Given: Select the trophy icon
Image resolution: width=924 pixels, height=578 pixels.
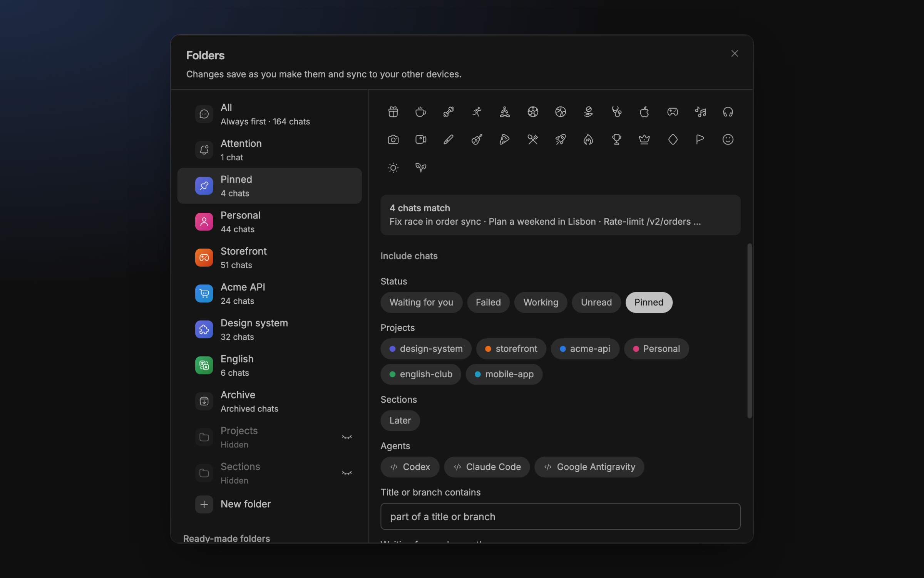Looking at the screenshot, I should [616, 139].
